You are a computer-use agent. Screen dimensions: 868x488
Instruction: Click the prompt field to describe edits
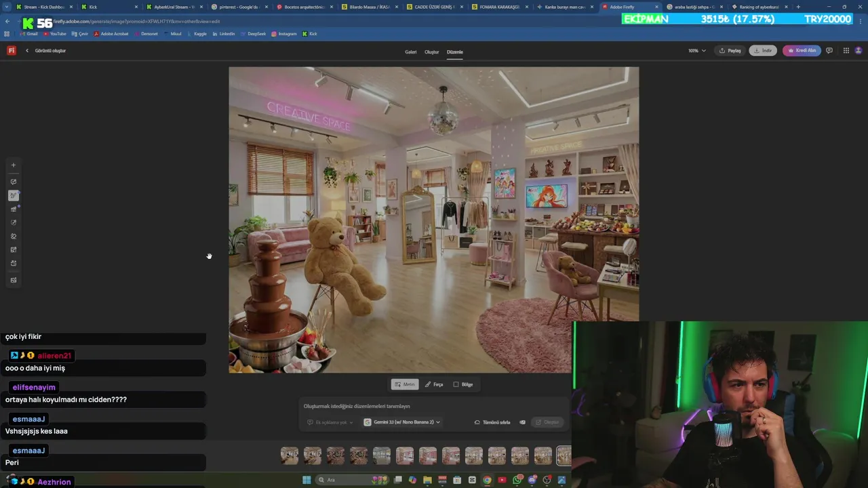point(434,406)
